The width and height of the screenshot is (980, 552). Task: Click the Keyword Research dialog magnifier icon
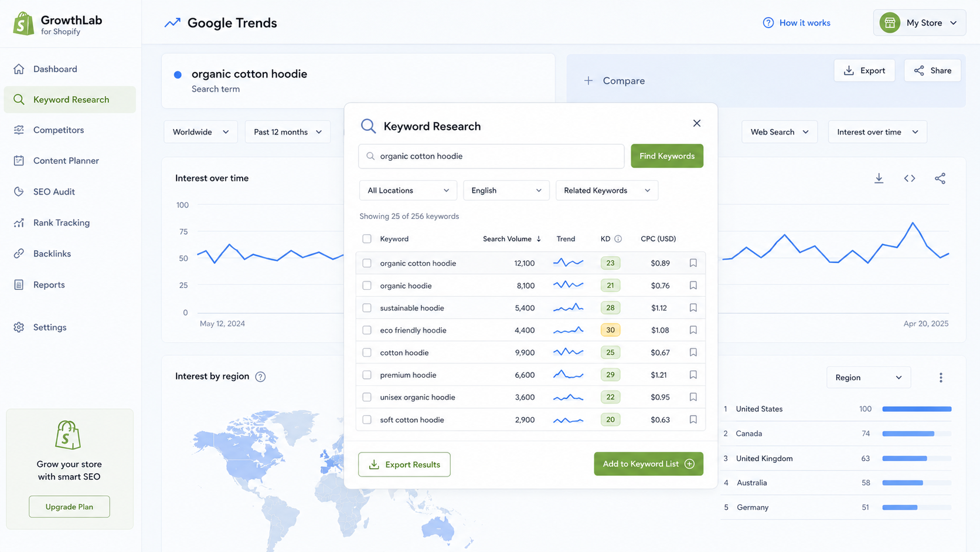pyautogui.click(x=368, y=126)
